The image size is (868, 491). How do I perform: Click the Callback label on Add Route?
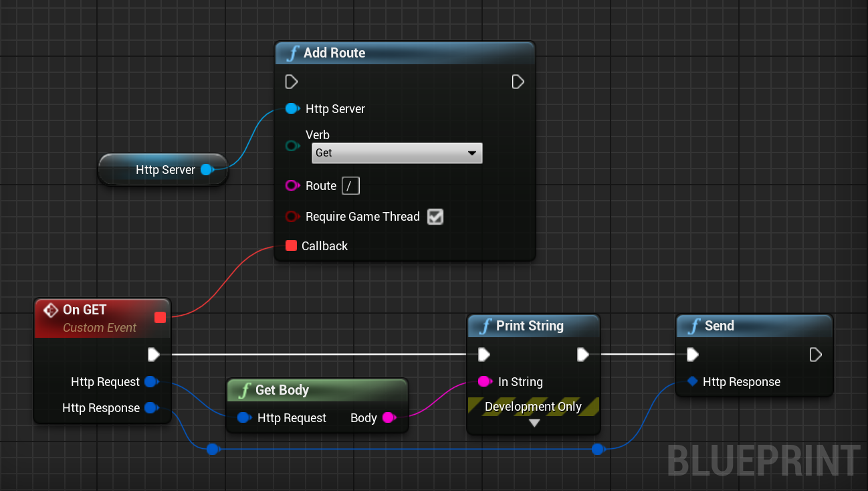click(324, 246)
